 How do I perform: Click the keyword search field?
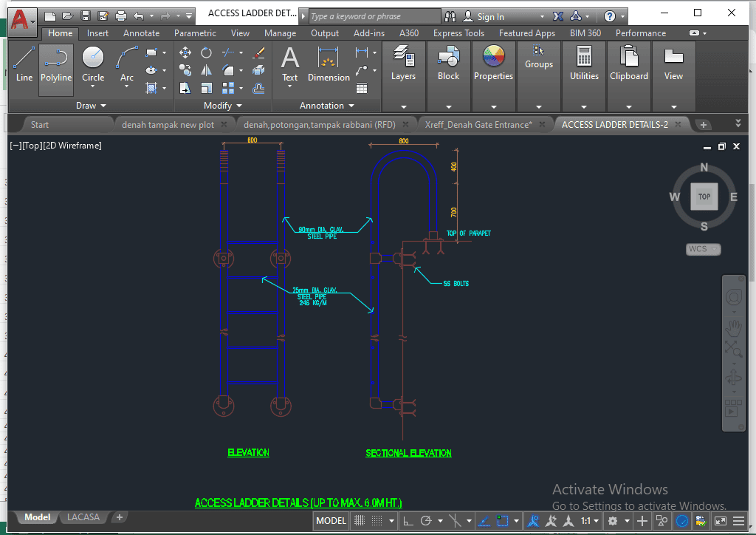(373, 16)
